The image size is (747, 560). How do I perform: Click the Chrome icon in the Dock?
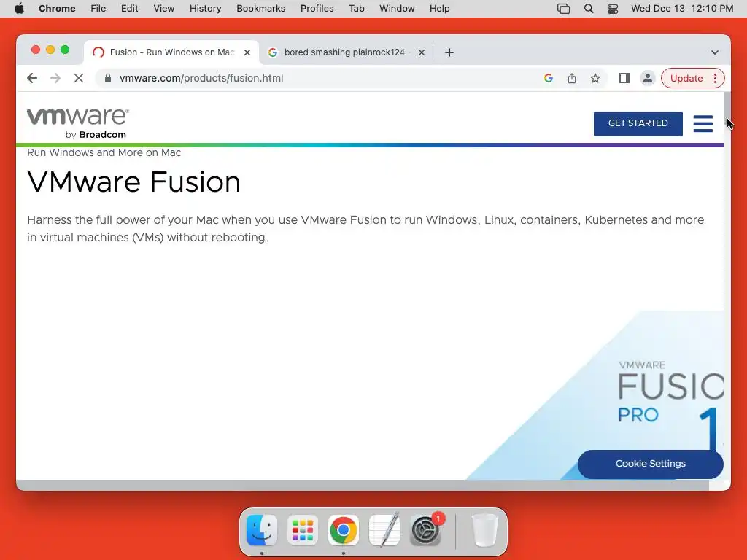click(x=344, y=530)
